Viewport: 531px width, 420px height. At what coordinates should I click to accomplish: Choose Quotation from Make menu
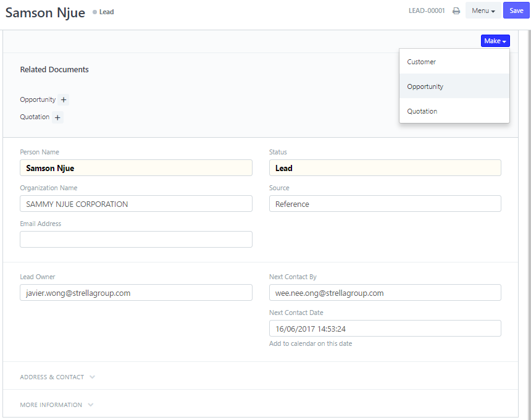pos(454,111)
